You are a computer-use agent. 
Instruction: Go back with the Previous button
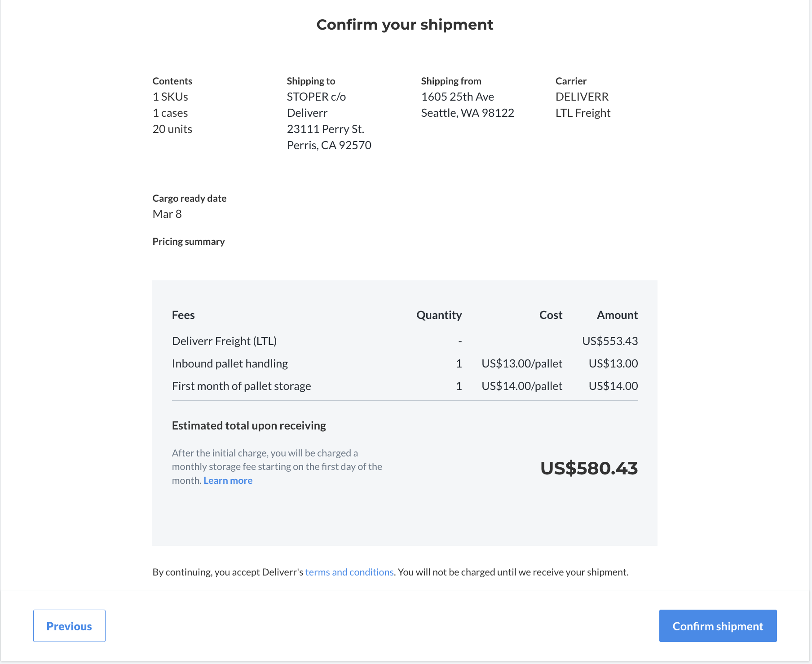(69, 626)
